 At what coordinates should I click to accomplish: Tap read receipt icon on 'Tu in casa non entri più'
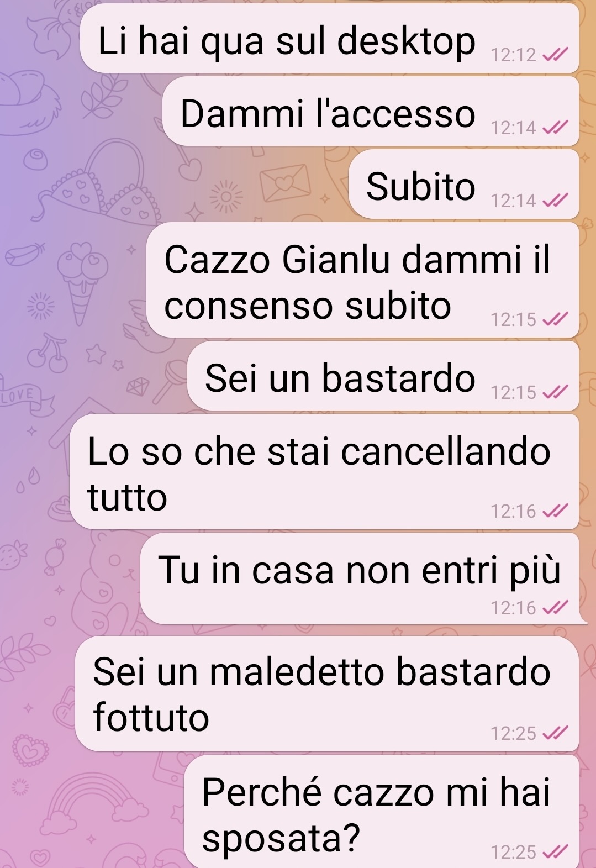[x=555, y=608]
